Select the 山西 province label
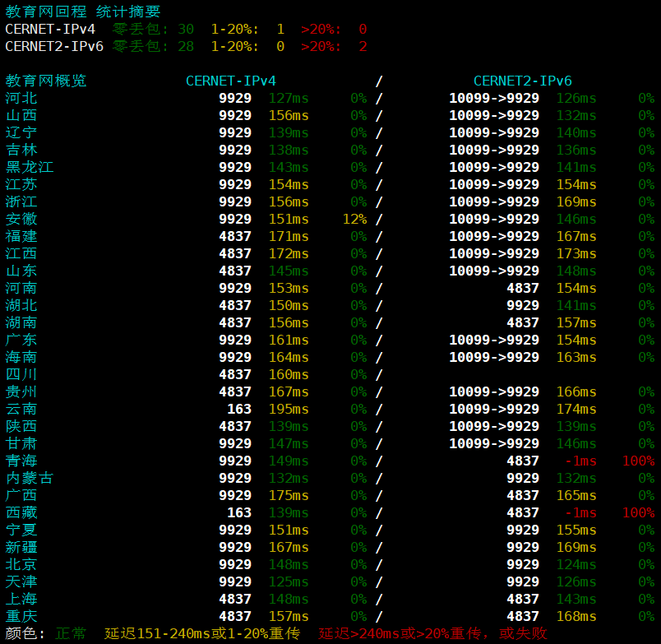 click(21, 115)
